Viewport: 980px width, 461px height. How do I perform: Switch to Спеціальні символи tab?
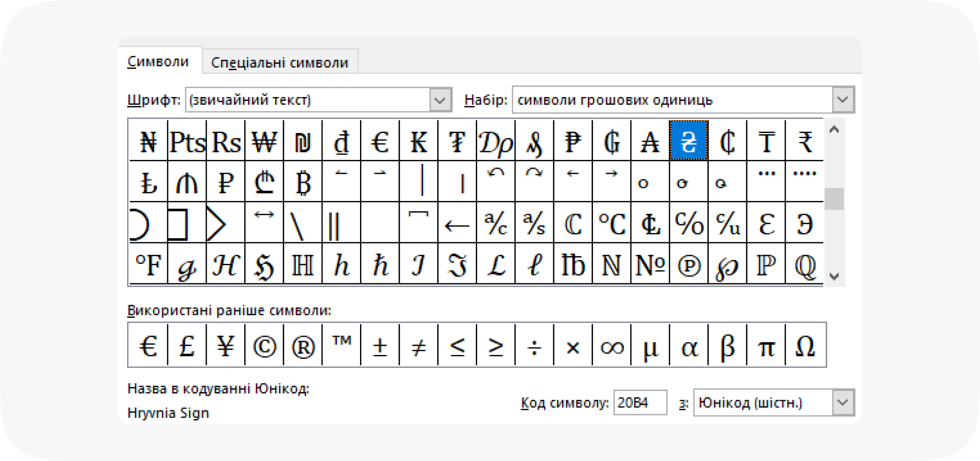[280, 62]
